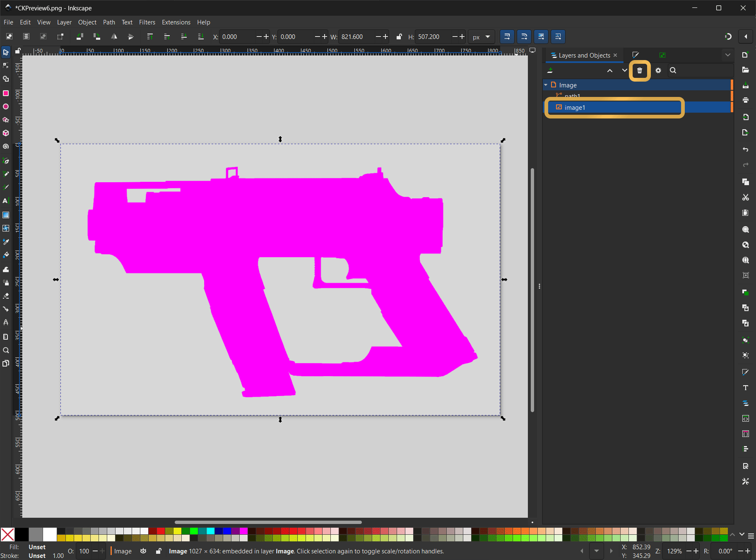Increase the X position with plus
The image size is (756, 560).
coord(266,36)
